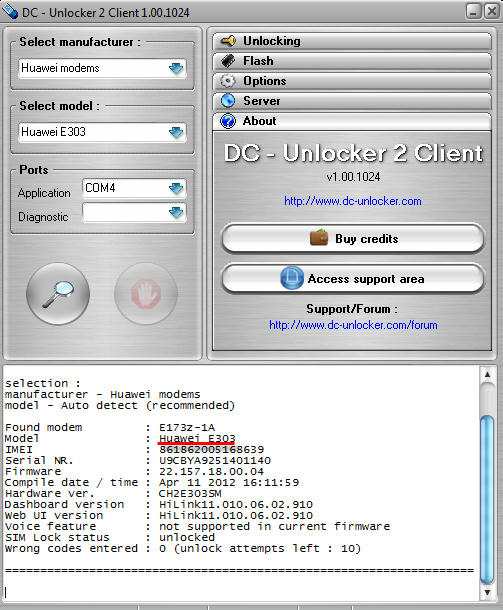
Task: Click the gear icon beside Options
Action: coord(228,81)
